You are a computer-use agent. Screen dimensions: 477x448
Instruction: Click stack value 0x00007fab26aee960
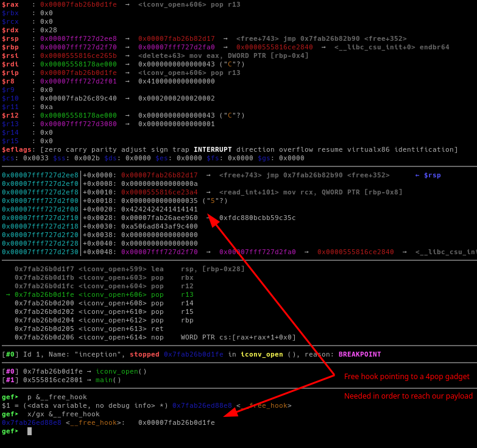coord(160,218)
